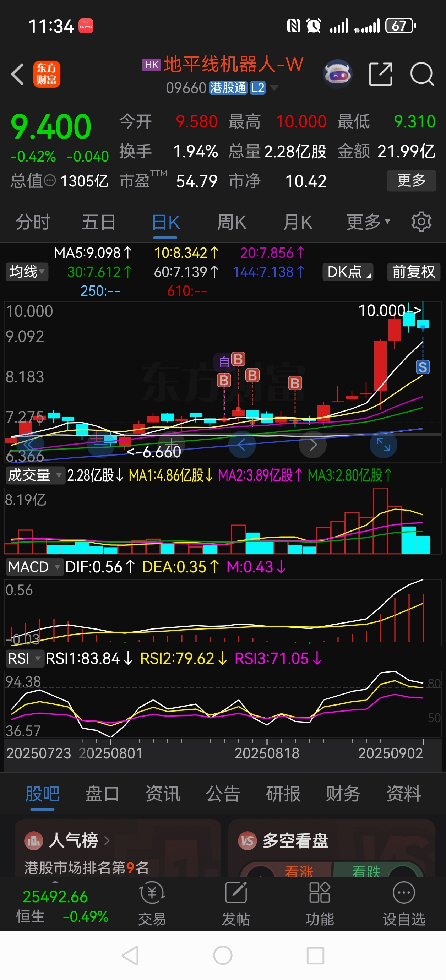Tap the 自 marker on chart
The height and width of the screenshot is (980, 446).
click(x=224, y=362)
